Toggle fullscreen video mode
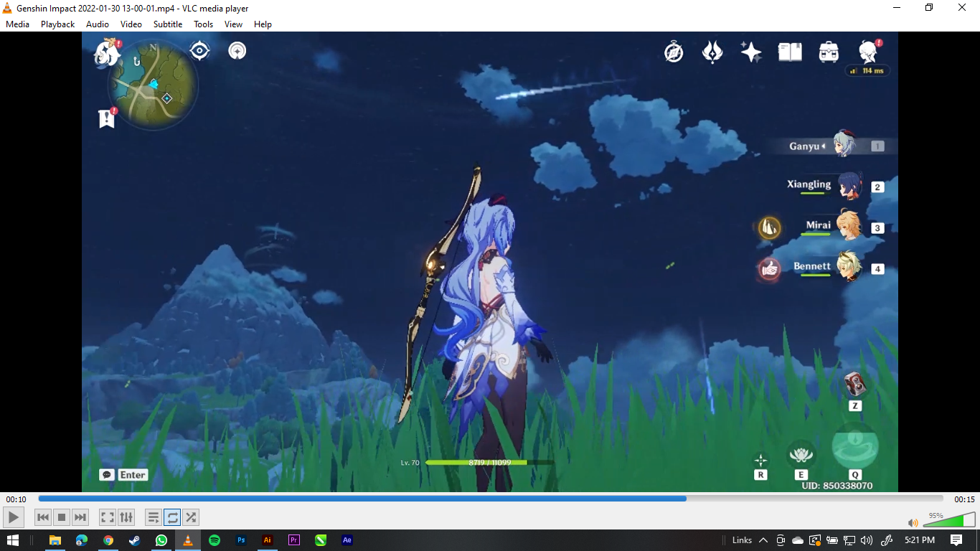The height and width of the screenshot is (551, 980). point(107,517)
